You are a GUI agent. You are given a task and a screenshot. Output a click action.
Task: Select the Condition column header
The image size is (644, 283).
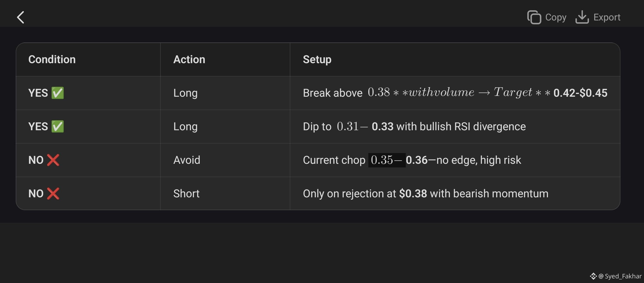(x=52, y=59)
